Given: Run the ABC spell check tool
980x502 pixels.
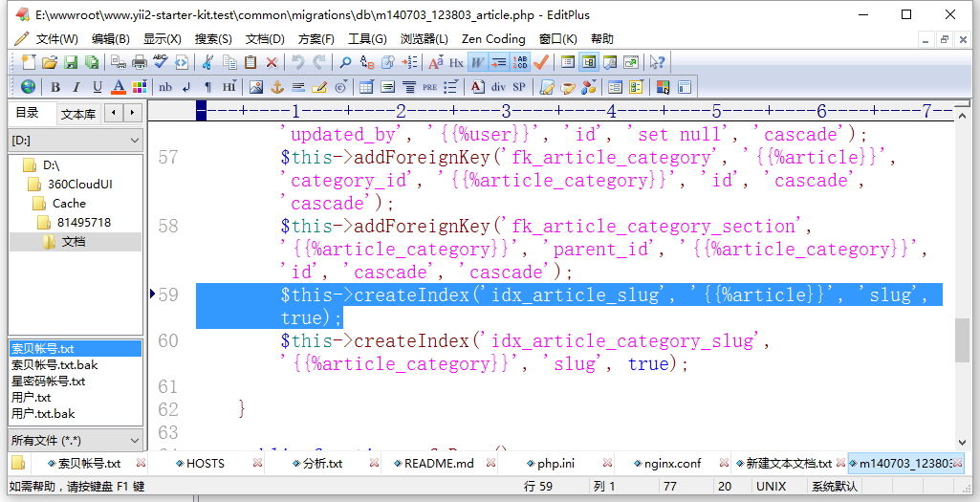Looking at the screenshot, I should (160, 62).
